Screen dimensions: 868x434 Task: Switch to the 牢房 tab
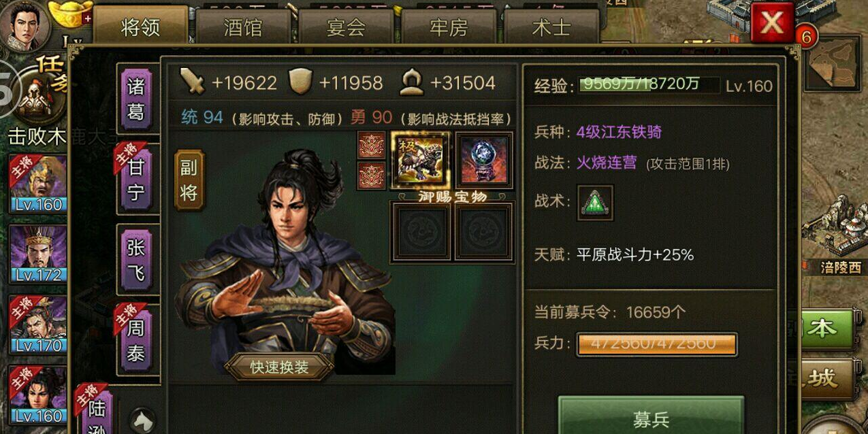point(449,28)
